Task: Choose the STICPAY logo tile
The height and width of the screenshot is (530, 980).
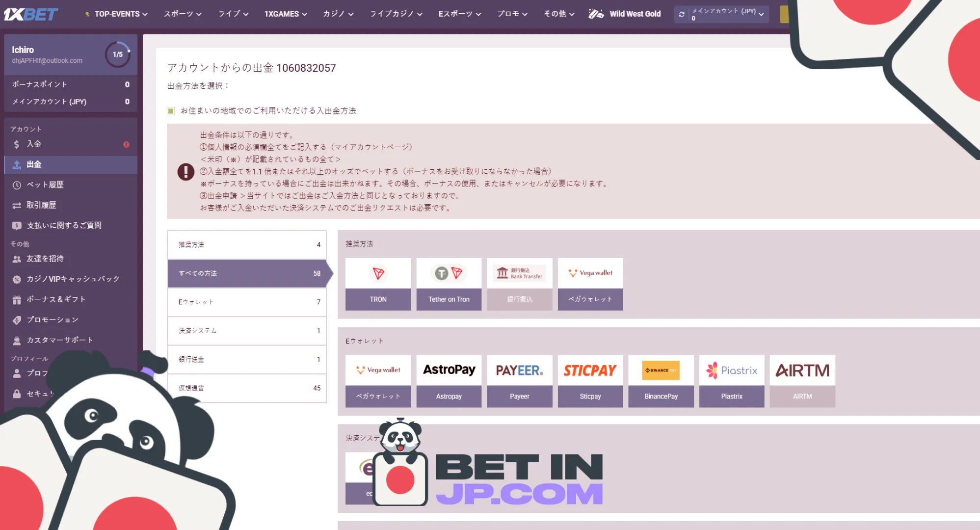Action: (590, 370)
